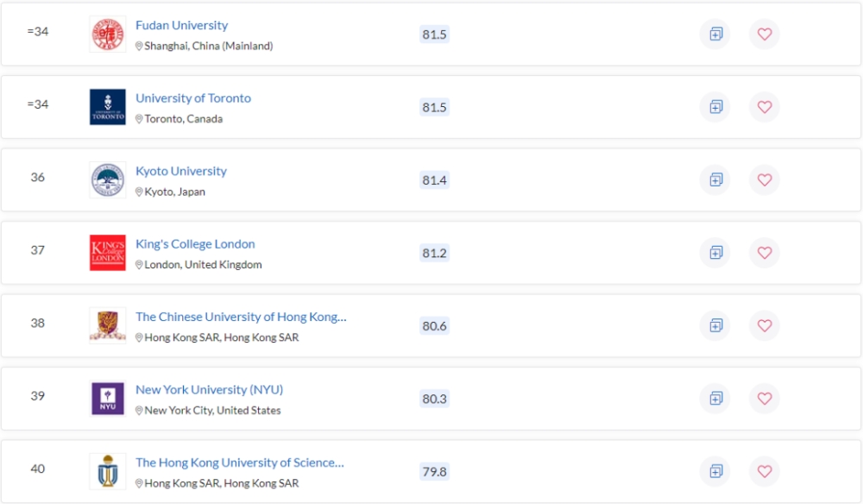The height and width of the screenshot is (504, 863).
Task: Favorite Fudan University with heart icon
Action: tap(765, 35)
